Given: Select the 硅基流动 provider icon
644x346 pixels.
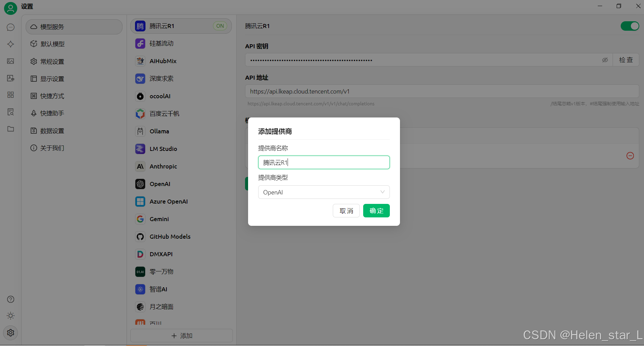Looking at the screenshot, I should [140, 44].
